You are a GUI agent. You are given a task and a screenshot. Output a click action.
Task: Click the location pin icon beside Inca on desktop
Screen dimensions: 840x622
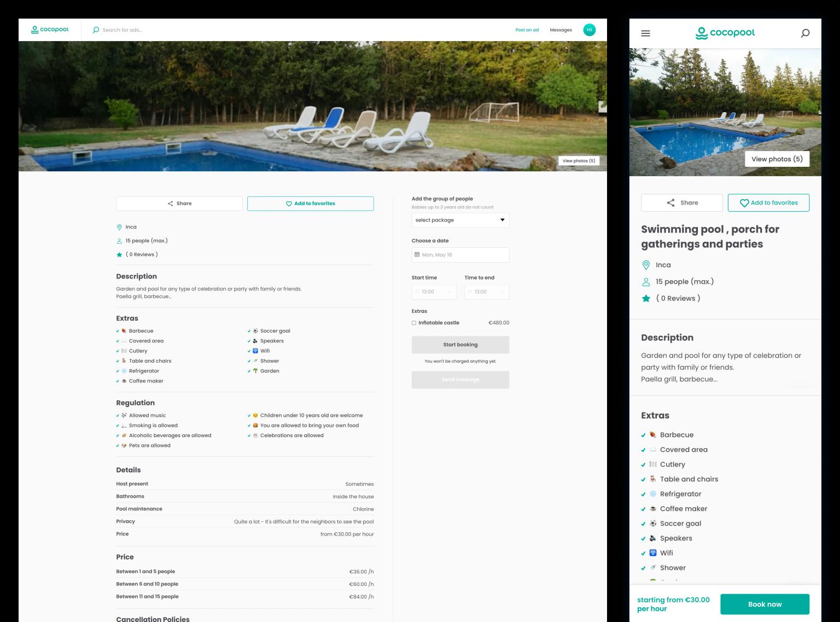click(119, 227)
